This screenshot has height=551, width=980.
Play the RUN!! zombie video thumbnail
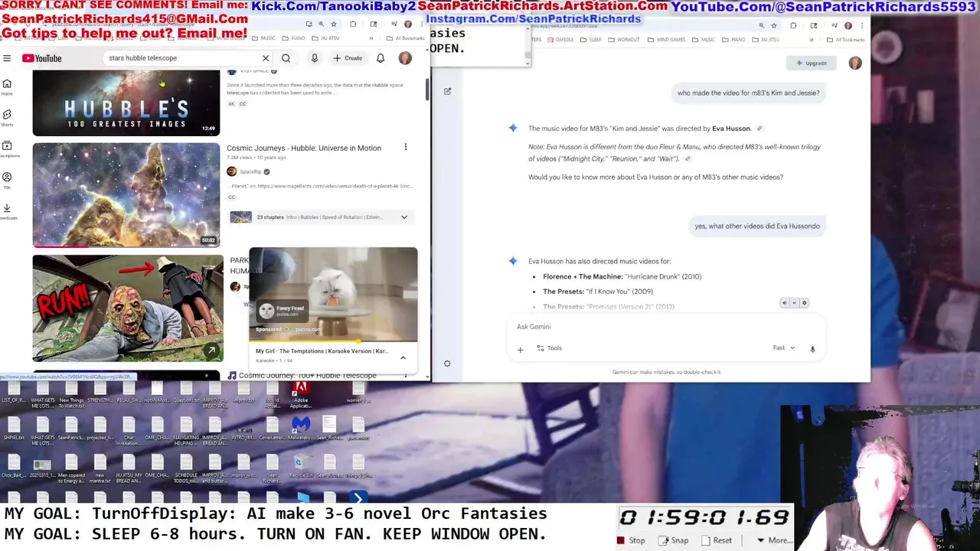click(x=128, y=308)
